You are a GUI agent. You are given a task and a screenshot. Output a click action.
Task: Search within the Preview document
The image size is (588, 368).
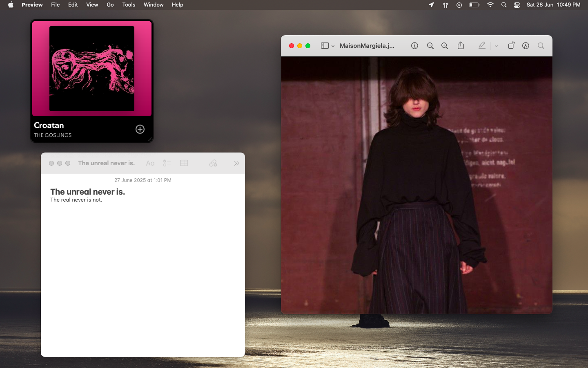click(541, 46)
